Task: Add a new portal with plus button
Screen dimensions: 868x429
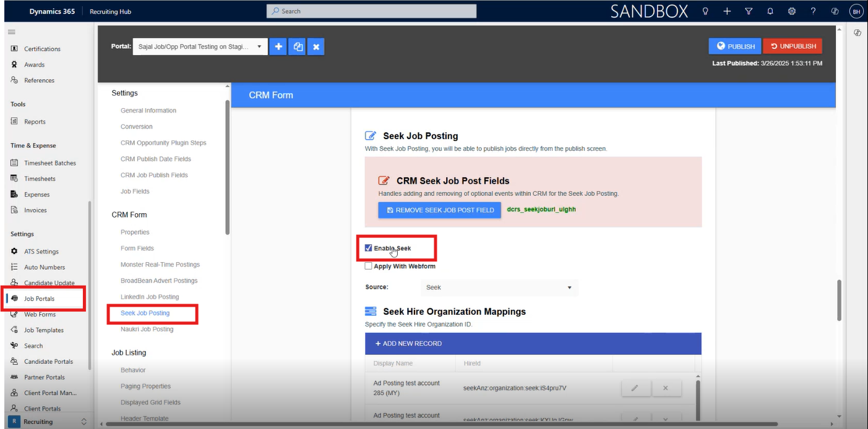Action: [278, 46]
